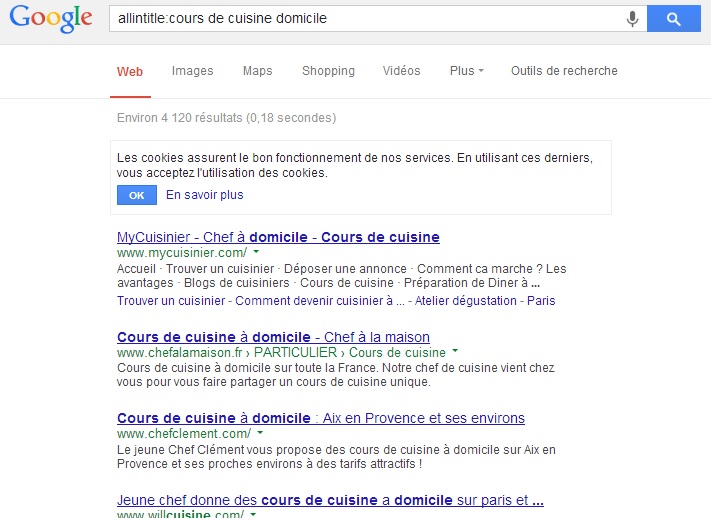Screen dimensions: 711x518
Task: Select the Web tab
Action: pyautogui.click(x=130, y=72)
